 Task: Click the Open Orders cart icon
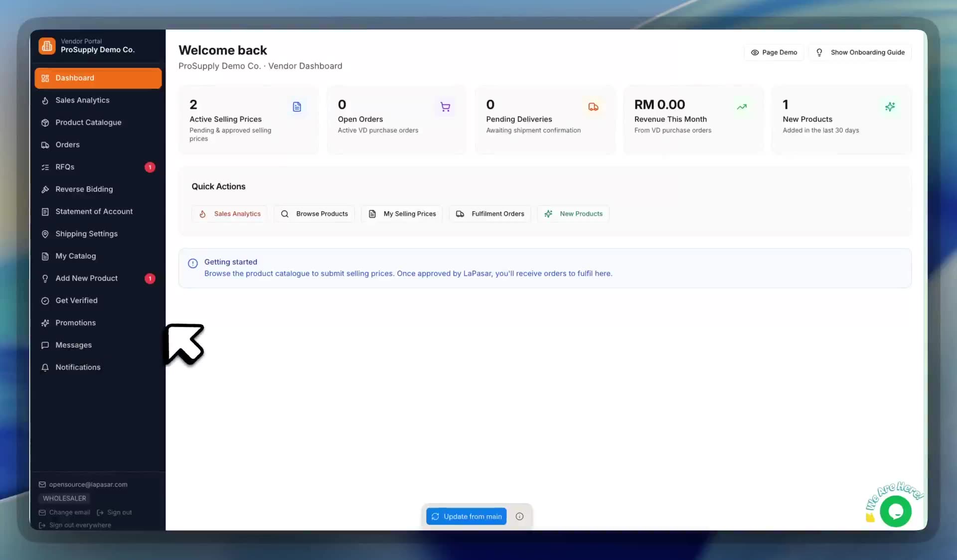click(x=445, y=107)
